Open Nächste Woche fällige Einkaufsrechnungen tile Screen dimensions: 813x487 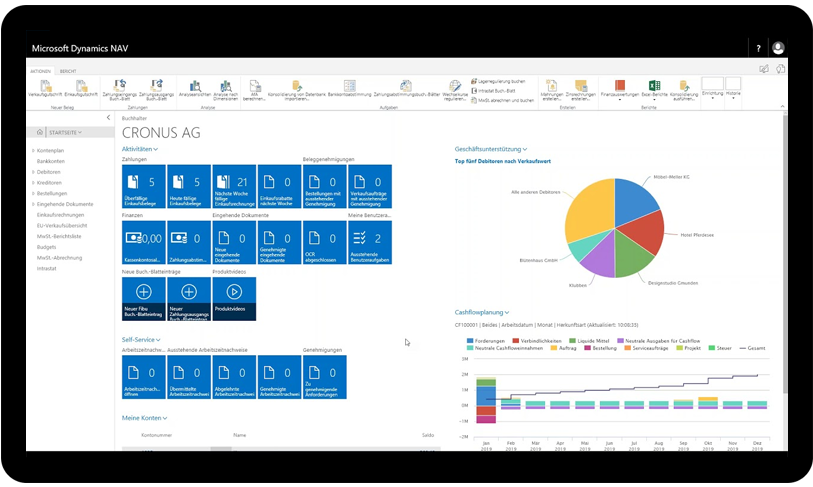click(x=234, y=186)
